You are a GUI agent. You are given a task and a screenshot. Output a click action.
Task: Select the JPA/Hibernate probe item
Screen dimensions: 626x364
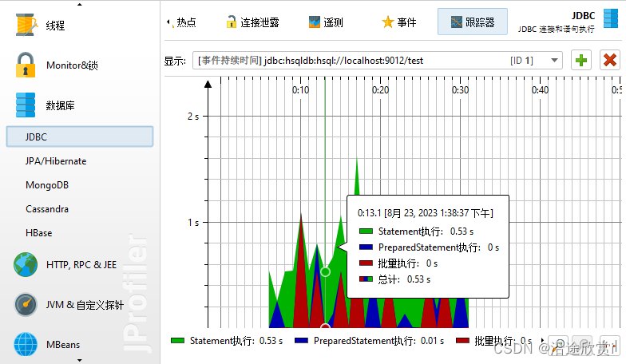56,161
